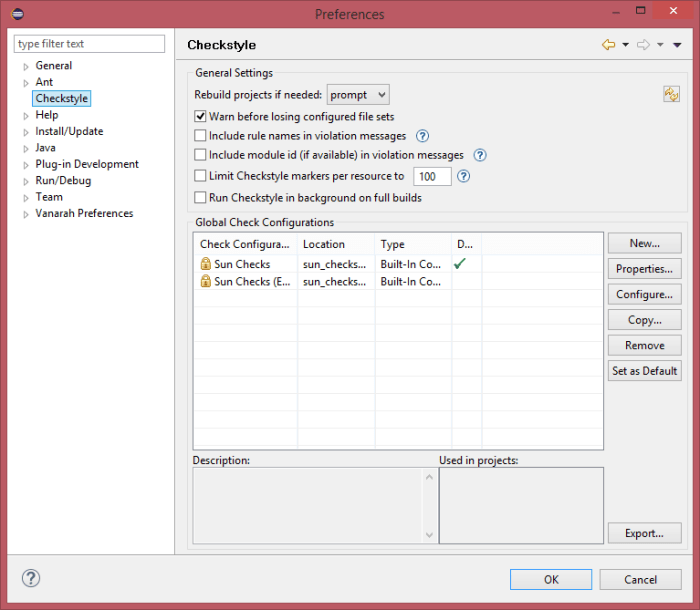Image resolution: width=700 pixels, height=610 pixels.
Task: Click the Configure... button
Action: coord(645,294)
